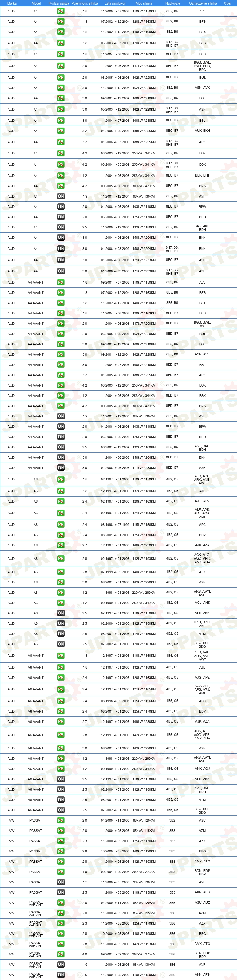Click diesel ON icon in PASSAT 3B3 AVF row
Screen dimensions: 237x980
(x=61, y=882)
